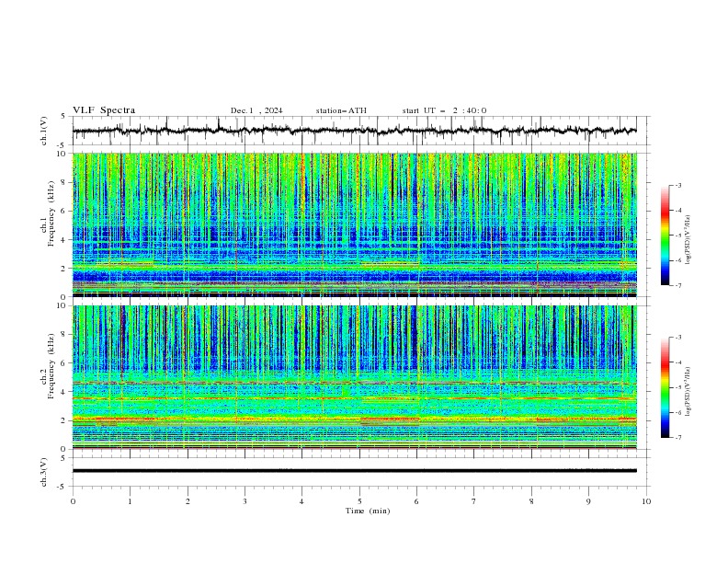Image resolution: width=728 pixels, height=563 pixels.
Task: Click the "-3" tick on ch.2 color bar
Action: (677, 338)
